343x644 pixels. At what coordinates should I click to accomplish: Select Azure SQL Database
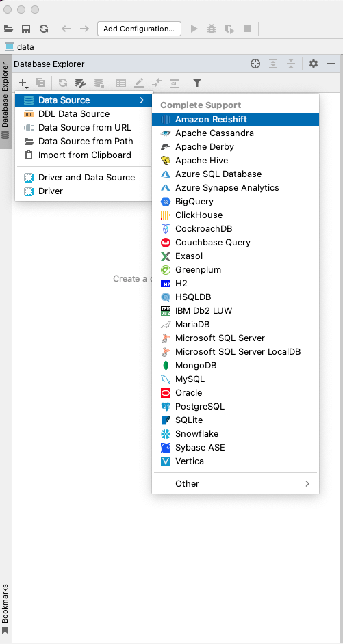[x=236, y=174]
